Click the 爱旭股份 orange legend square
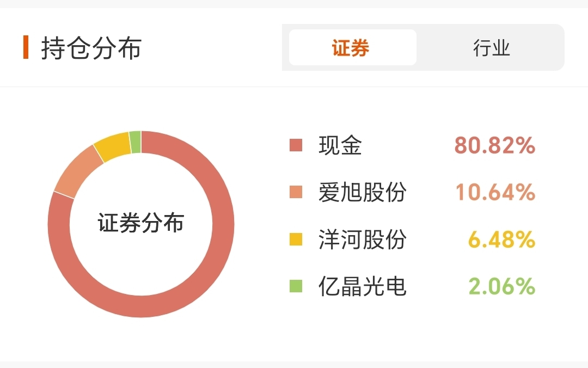The image size is (588, 368). pyautogui.click(x=296, y=192)
